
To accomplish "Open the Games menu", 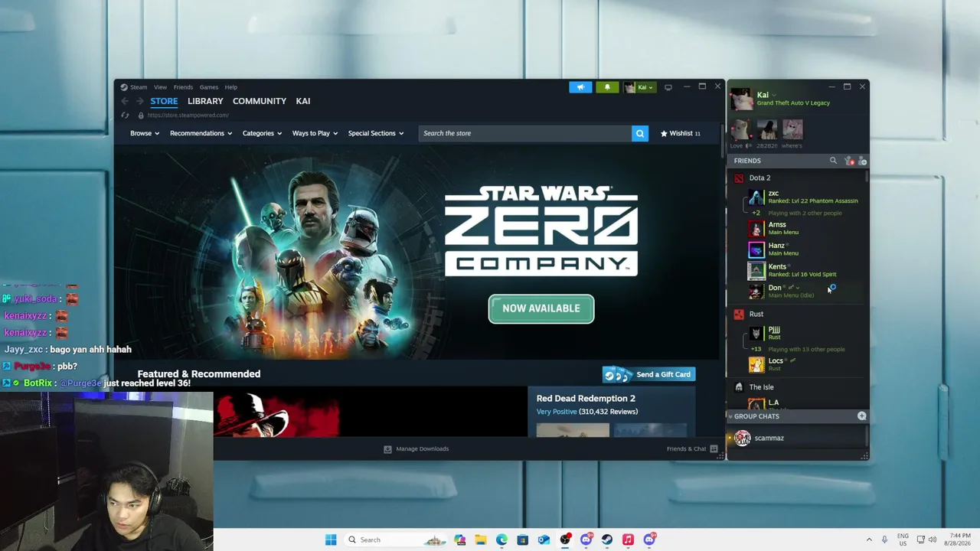I will (x=209, y=87).
